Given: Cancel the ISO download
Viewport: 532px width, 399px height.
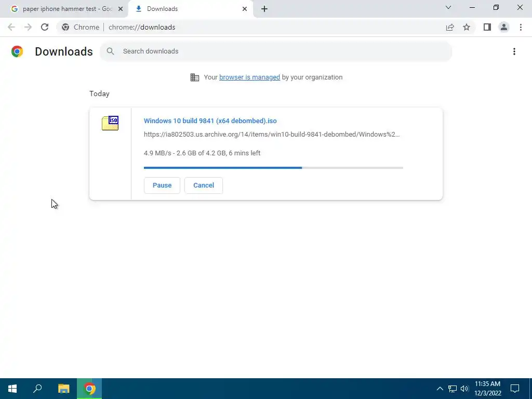Looking at the screenshot, I should click(204, 185).
